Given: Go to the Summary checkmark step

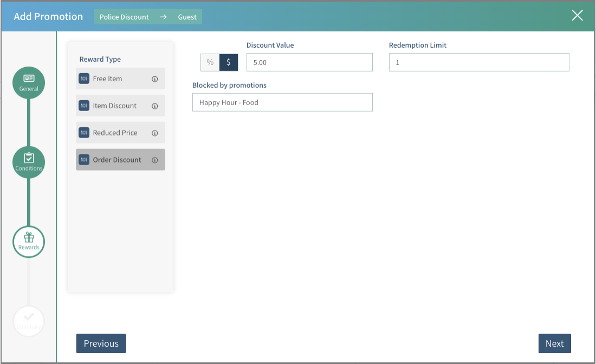Looking at the screenshot, I should pos(29,321).
